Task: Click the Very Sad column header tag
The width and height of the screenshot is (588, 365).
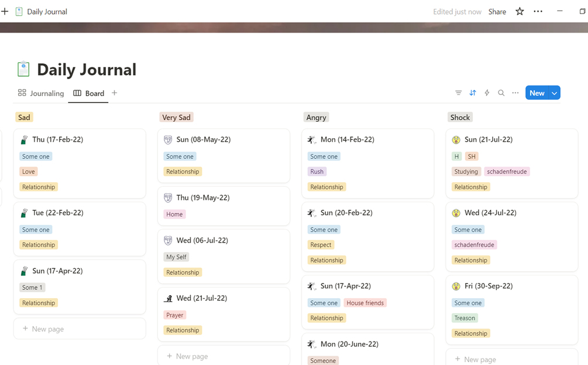Action: click(x=176, y=117)
